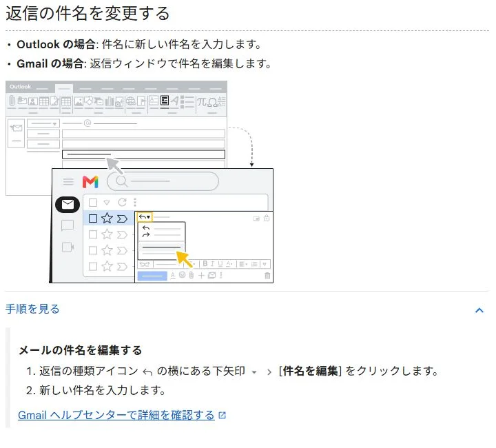496x448 pixels.
Task: Click the yellow-highlighted reply type dropdown in illustration
Action: click(145, 217)
